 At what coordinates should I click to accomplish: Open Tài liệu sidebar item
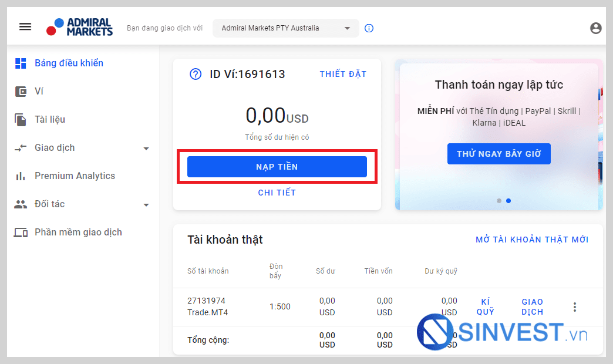click(x=50, y=120)
